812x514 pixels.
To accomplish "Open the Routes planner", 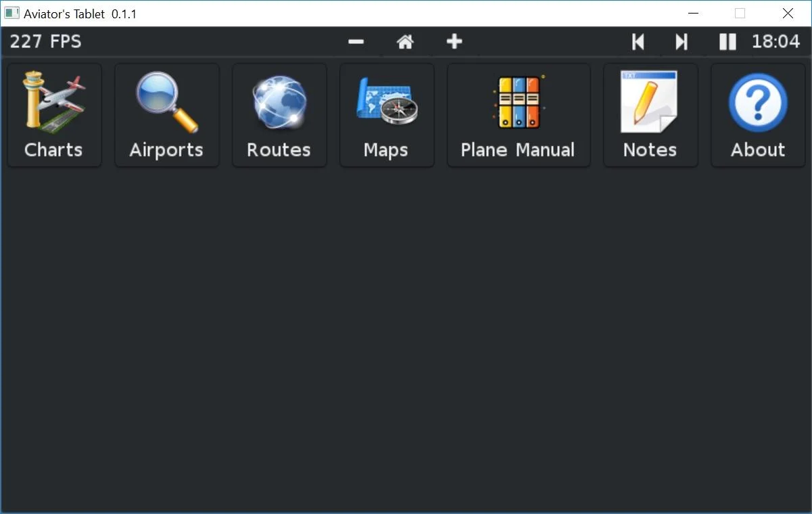I will click(x=279, y=115).
